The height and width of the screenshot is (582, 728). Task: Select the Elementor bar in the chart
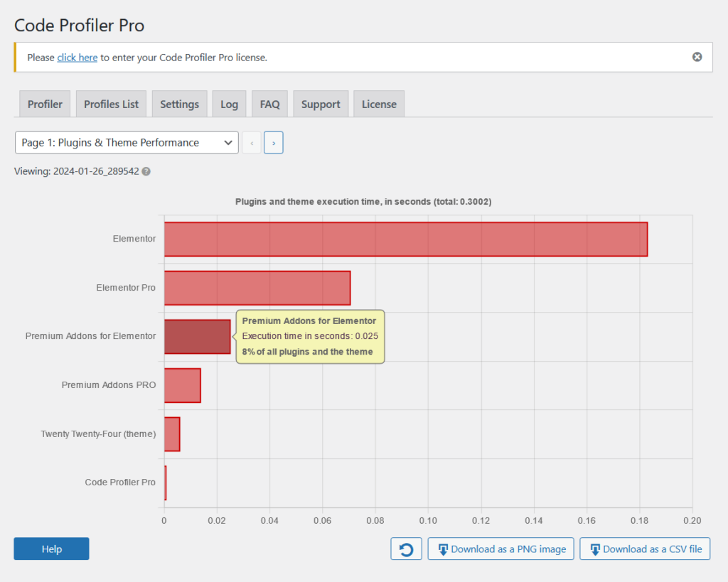(x=406, y=239)
